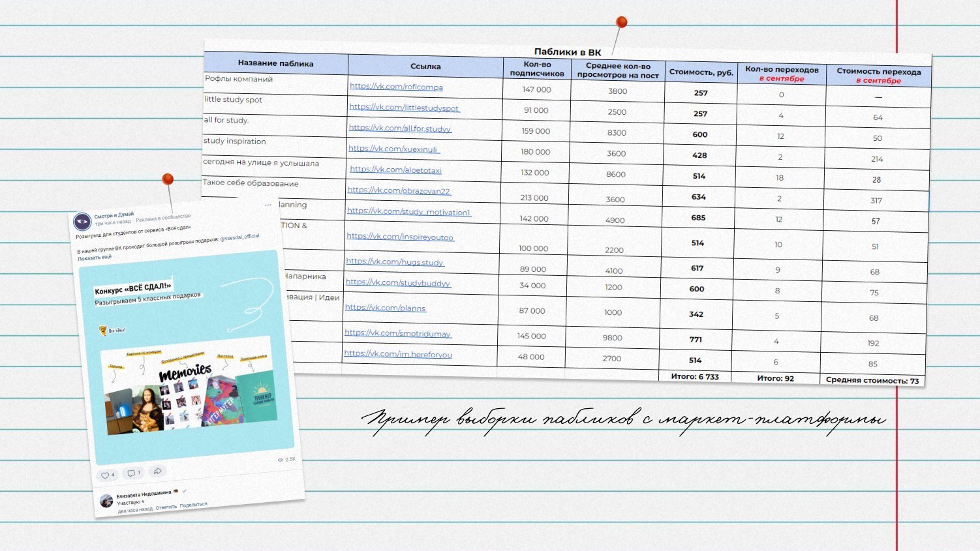Click Елизавета Недошивина commenter avatar
The width and height of the screenshot is (980, 551).
[106, 501]
